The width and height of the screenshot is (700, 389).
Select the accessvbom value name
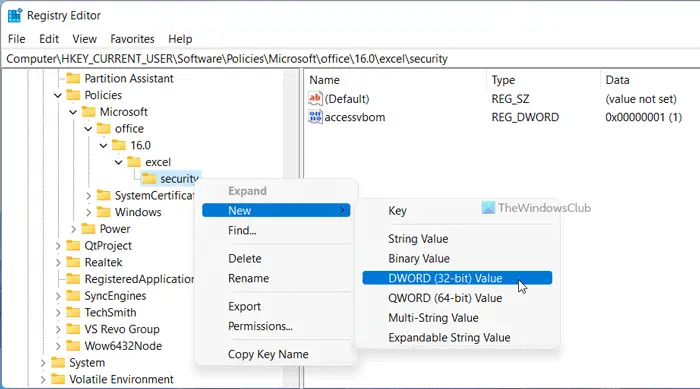(355, 117)
